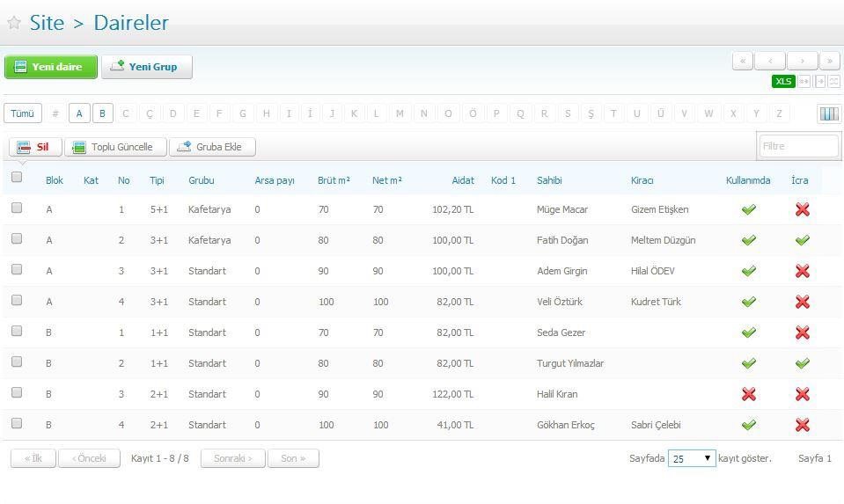
Task: Click the Toplu Güncelle button
Action: tap(115, 147)
